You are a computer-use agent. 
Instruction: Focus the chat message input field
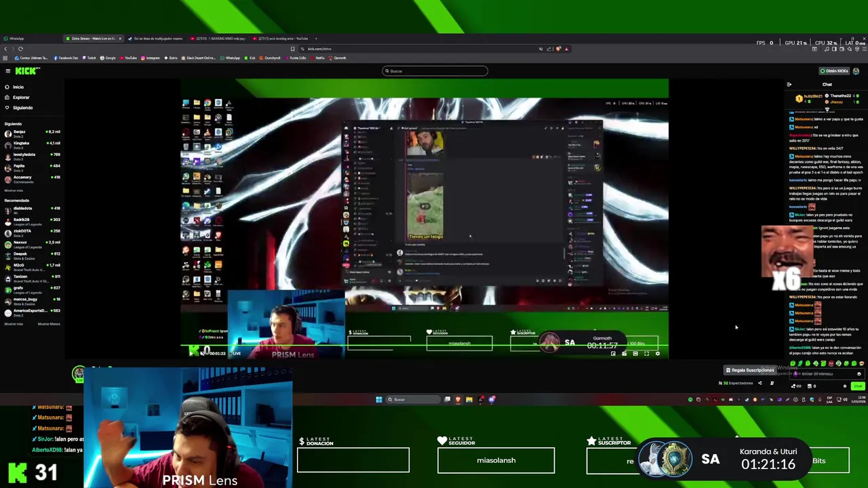click(827, 374)
